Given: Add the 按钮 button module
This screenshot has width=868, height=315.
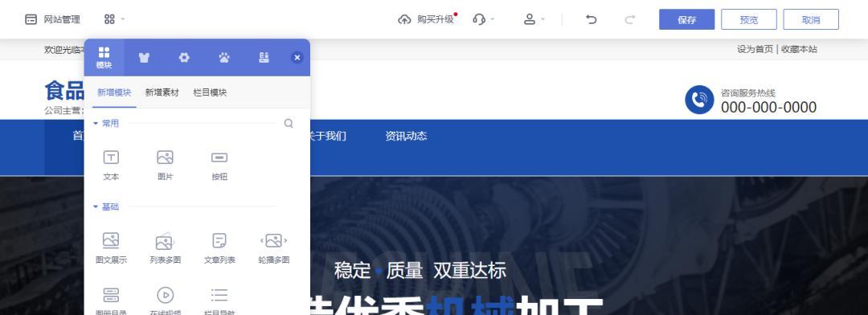Looking at the screenshot, I should tap(219, 165).
